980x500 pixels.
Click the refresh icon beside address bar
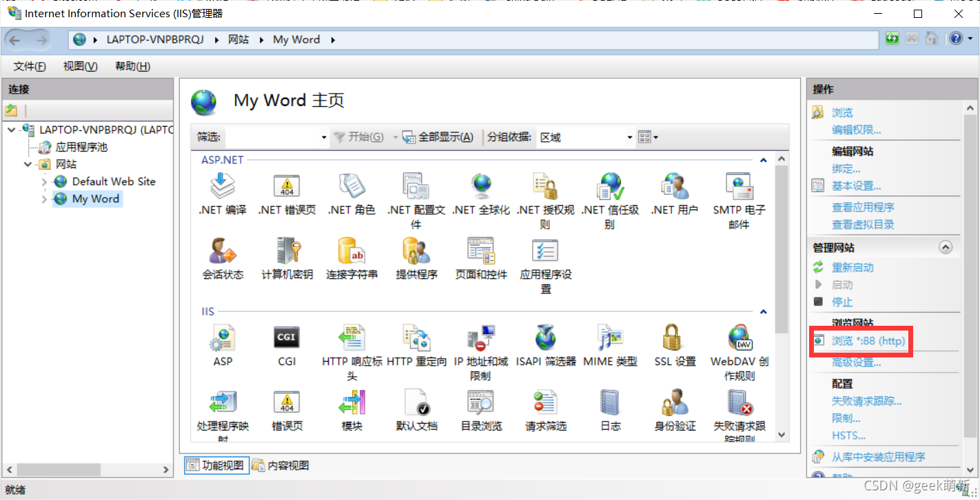click(892, 39)
